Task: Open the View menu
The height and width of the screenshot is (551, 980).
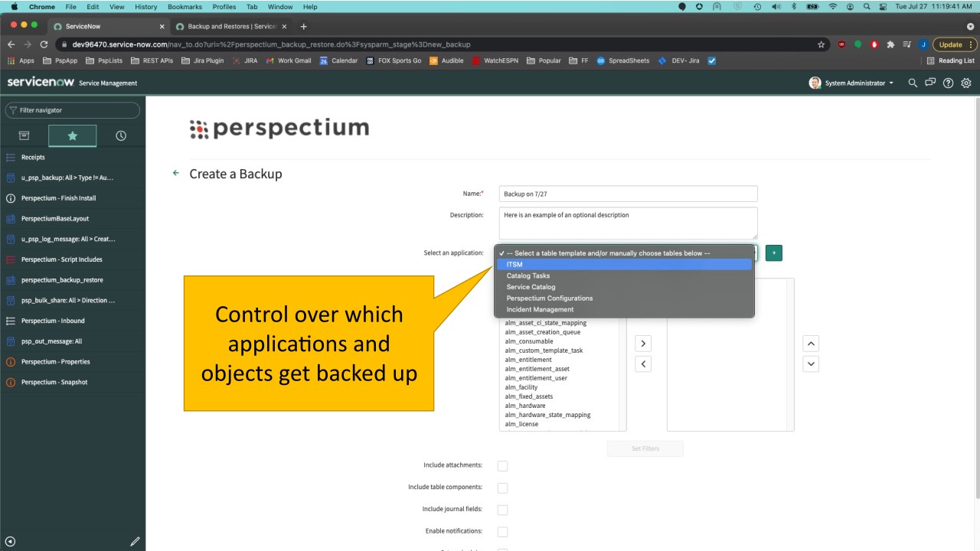Action: point(116,6)
